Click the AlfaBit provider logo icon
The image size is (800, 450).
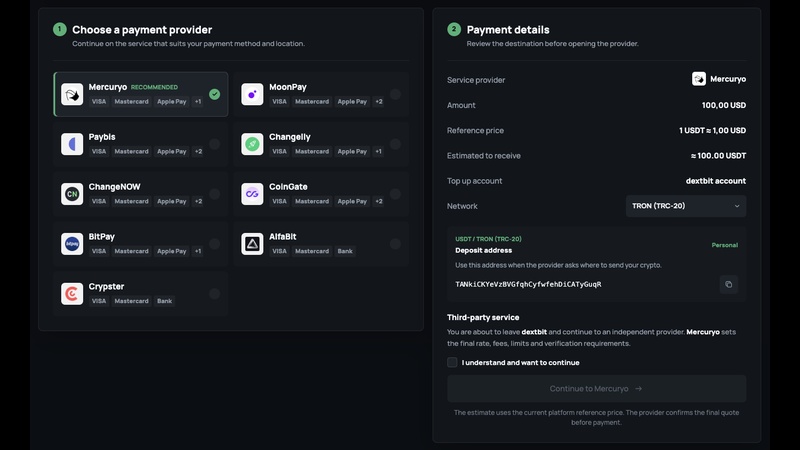pos(252,244)
